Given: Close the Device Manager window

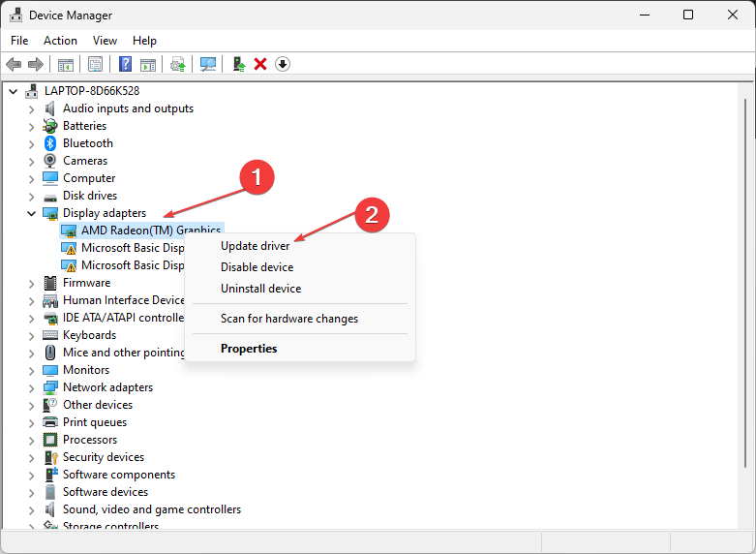Looking at the screenshot, I should click(733, 15).
